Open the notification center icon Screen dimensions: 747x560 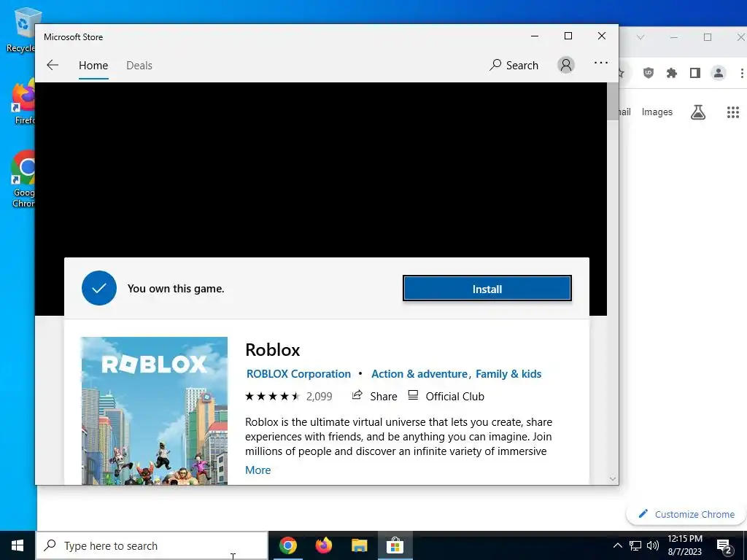point(724,546)
